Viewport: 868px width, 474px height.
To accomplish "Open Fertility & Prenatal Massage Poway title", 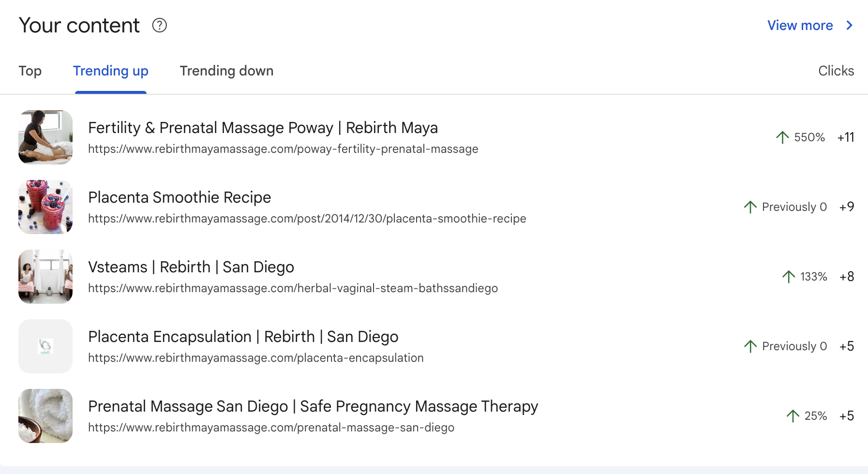I will click(x=263, y=128).
